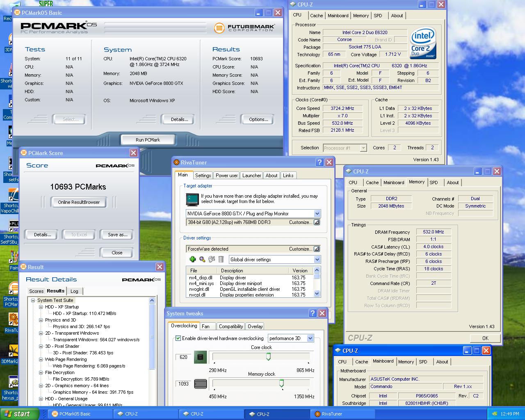The width and height of the screenshot is (525, 420).
Task: Toggle Enable driver-level hardware overclocking checkbox
Action: coord(178,338)
